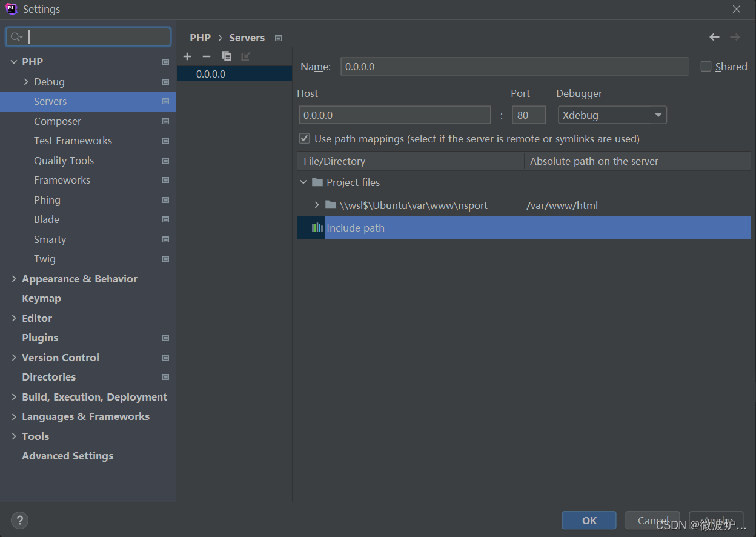Click the Include path bars icon
This screenshot has height=537, width=756.
click(x=317, y=228)
